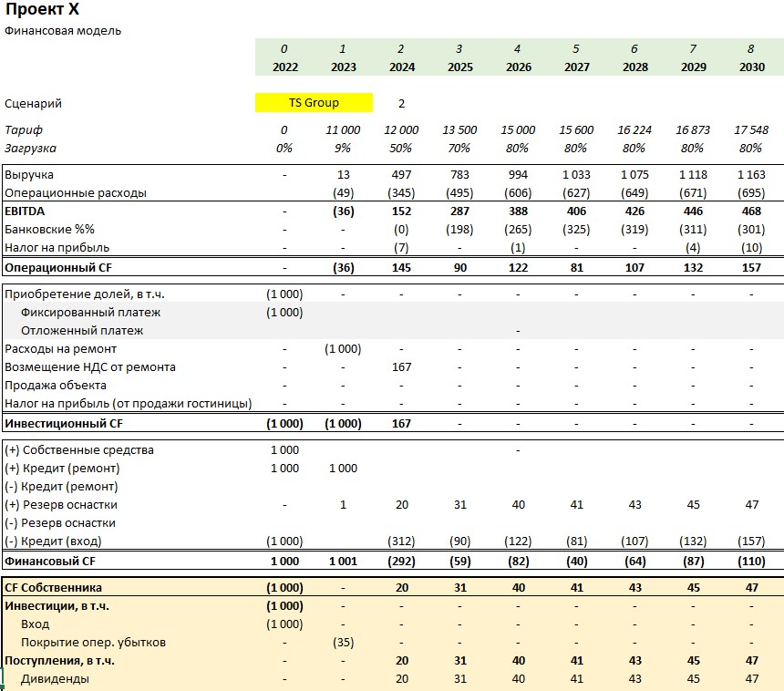Select the '(+) Собственные средства' label
784x691 pixels.
point(79,450)
